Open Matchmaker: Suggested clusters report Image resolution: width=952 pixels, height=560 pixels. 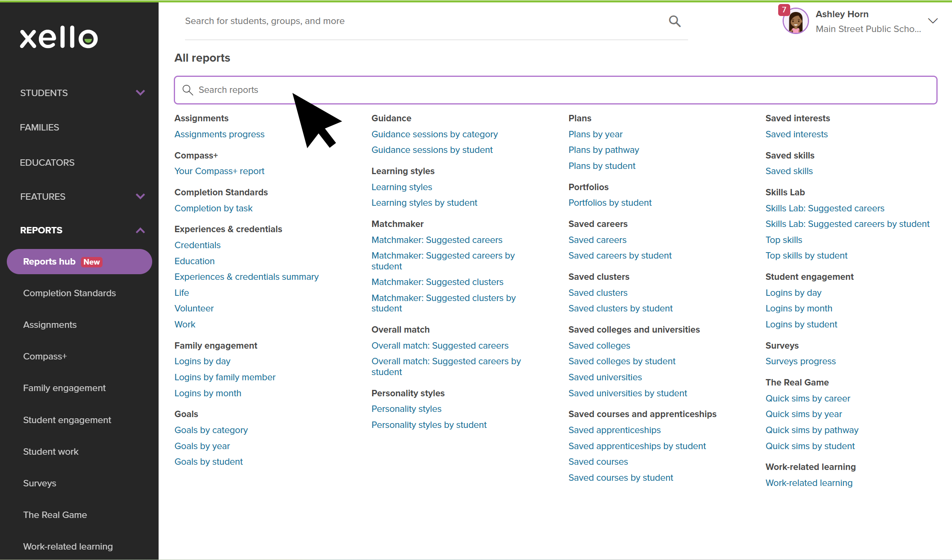pos(437,282)
